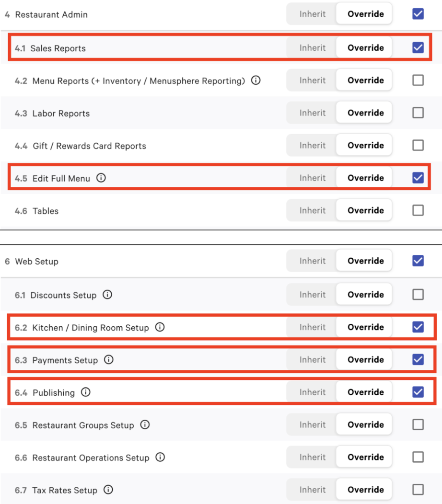
Task: Click the Web Setup section heading
Action: [36, 262]
